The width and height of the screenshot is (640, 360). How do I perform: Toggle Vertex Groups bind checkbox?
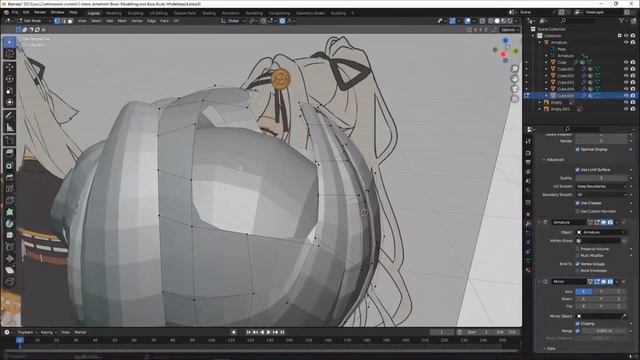tap(578, 264)
